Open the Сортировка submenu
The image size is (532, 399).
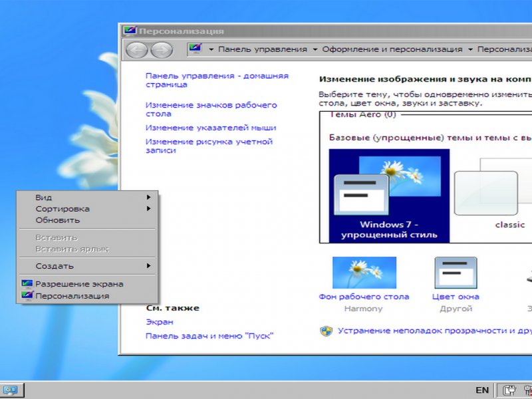[87, 209]
